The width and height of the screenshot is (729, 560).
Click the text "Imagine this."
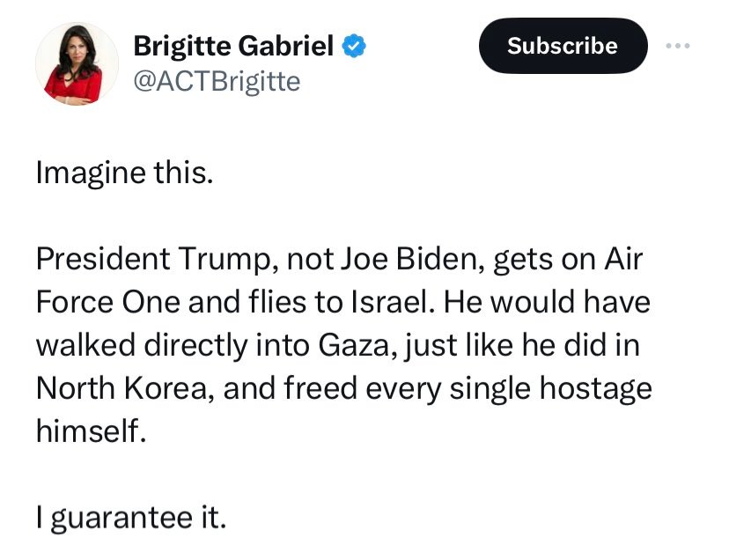(124, 172)
